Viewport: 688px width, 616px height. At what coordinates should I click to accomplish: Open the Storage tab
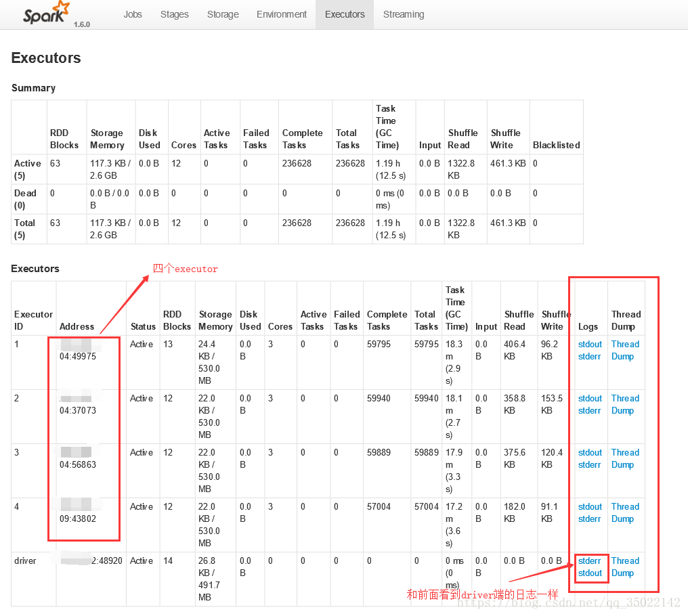[x=223, y=14]
